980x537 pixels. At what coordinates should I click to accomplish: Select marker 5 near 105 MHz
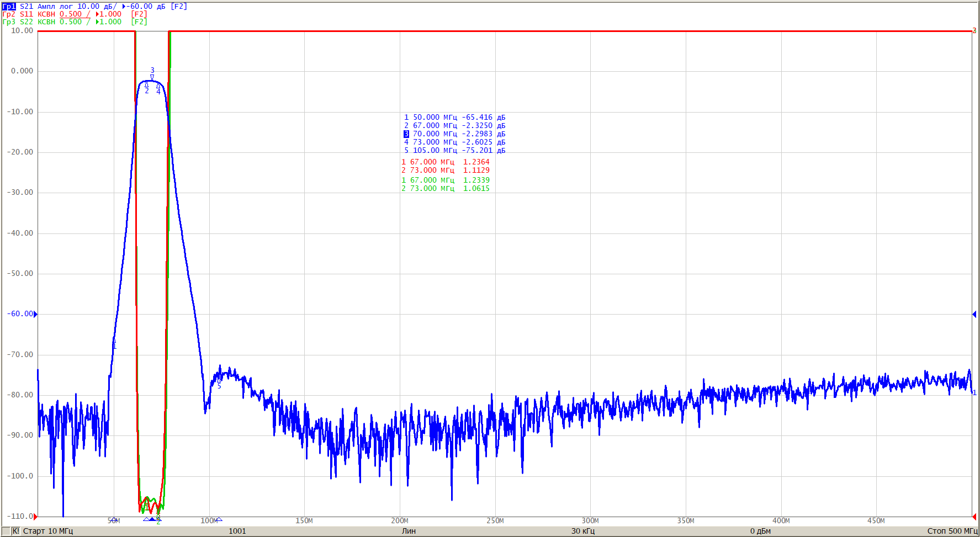click(x=219, y=381)
